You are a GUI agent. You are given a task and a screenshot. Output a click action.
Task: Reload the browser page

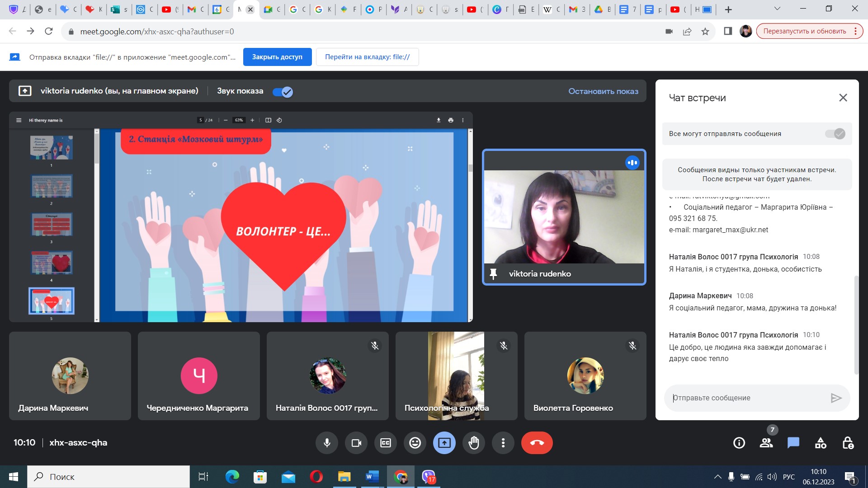(49, 31)
